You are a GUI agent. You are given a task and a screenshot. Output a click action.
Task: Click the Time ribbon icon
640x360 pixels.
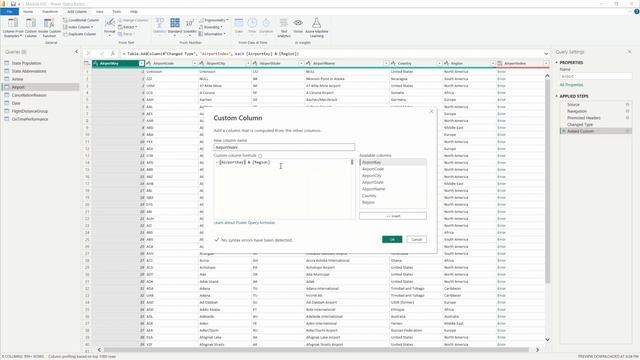coord(252,26)
